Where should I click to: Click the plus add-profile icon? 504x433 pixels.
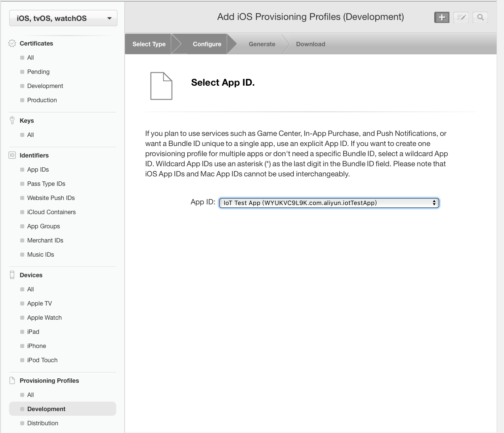442,17
